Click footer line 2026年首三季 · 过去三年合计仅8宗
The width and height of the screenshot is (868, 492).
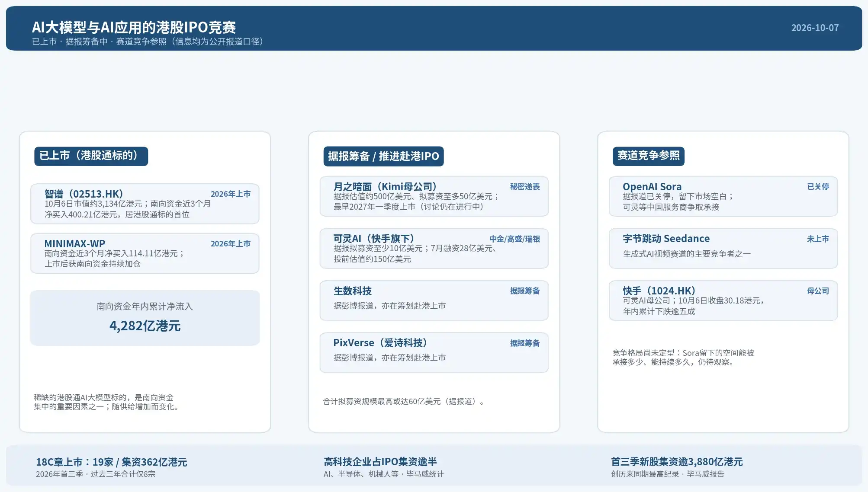click(96, 474)
